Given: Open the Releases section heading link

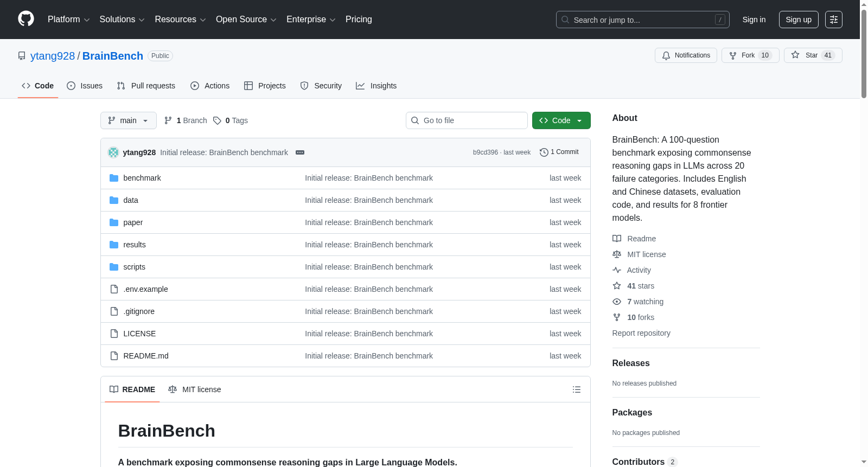Looking at the screenshot, I should 631,363.
